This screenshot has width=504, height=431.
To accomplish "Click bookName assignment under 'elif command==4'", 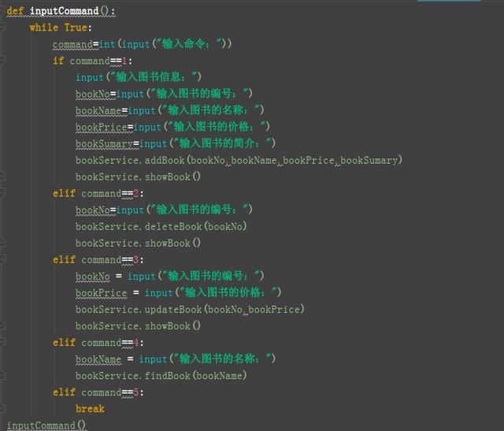I will point(98,359).
